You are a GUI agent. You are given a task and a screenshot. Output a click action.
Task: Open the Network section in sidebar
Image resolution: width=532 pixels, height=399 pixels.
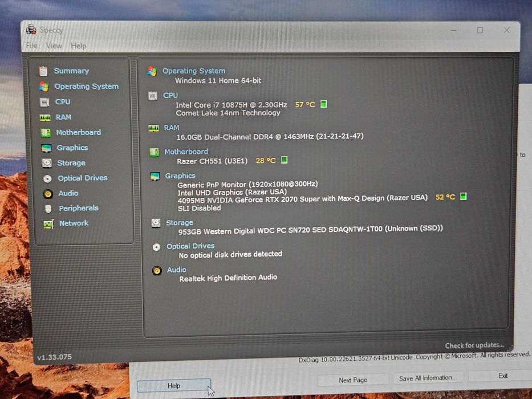point(74,223)
